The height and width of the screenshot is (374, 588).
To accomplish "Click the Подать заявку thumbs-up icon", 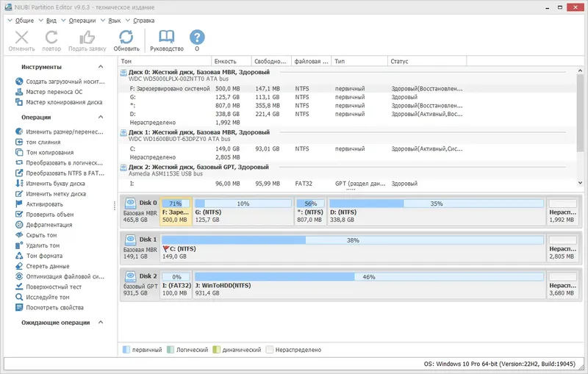I will (87, 37).
